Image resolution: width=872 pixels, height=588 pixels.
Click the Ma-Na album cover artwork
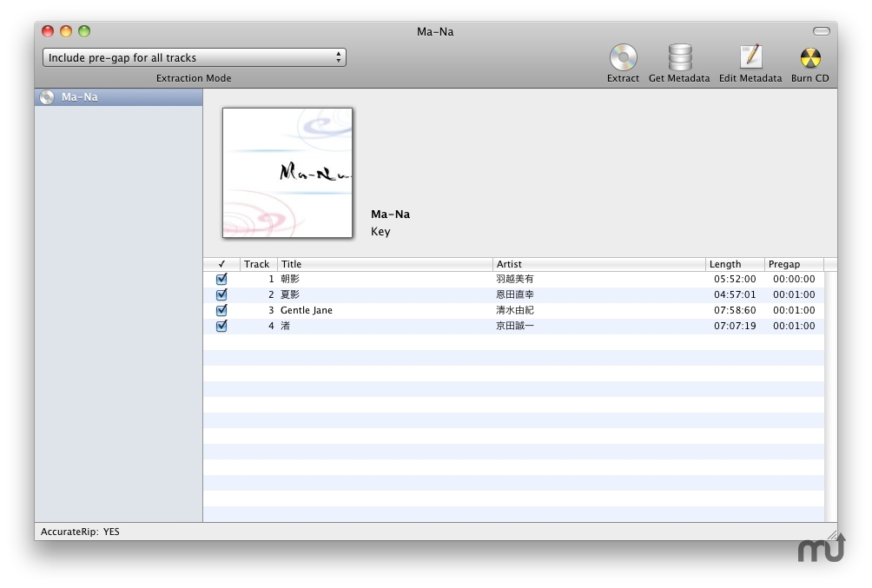[287, 173]
